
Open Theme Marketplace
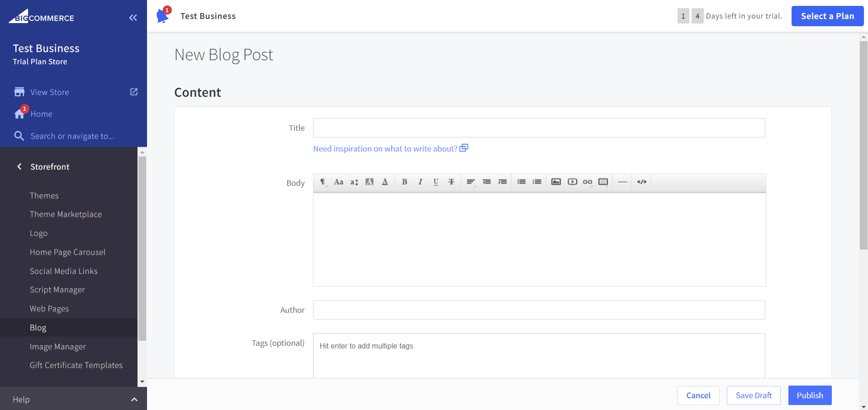click(66, 215)
